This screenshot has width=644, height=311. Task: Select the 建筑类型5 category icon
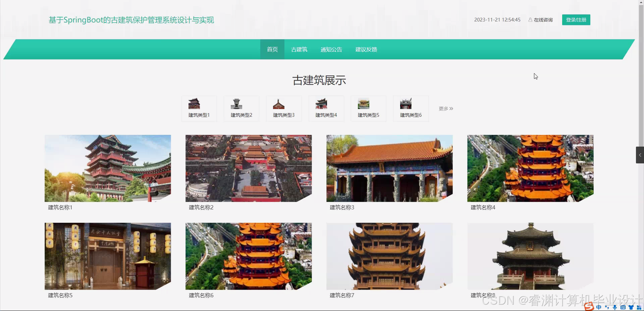(363, 104)
